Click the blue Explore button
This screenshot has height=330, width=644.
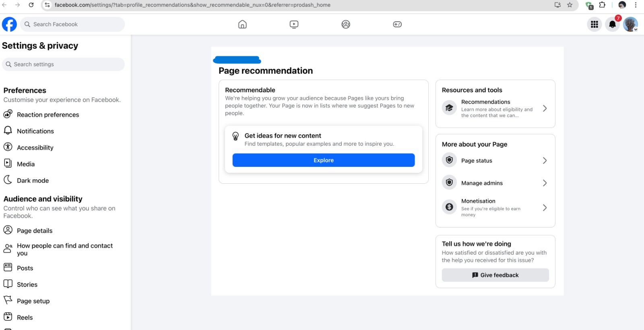pos(324,160)
